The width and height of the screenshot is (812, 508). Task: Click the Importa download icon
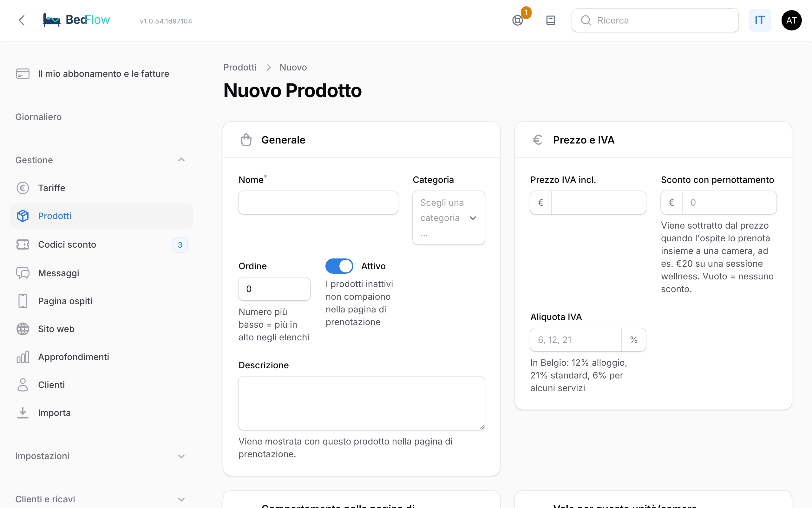[x=23, y=412]
